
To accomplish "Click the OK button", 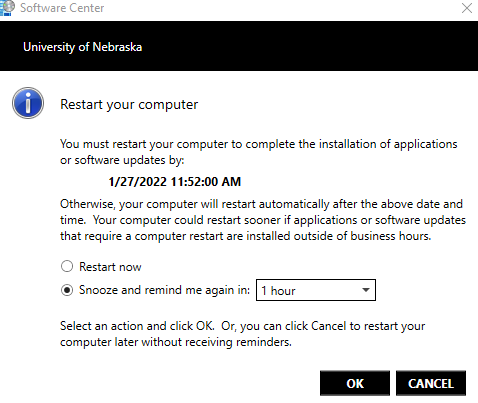I will (355, 383).
